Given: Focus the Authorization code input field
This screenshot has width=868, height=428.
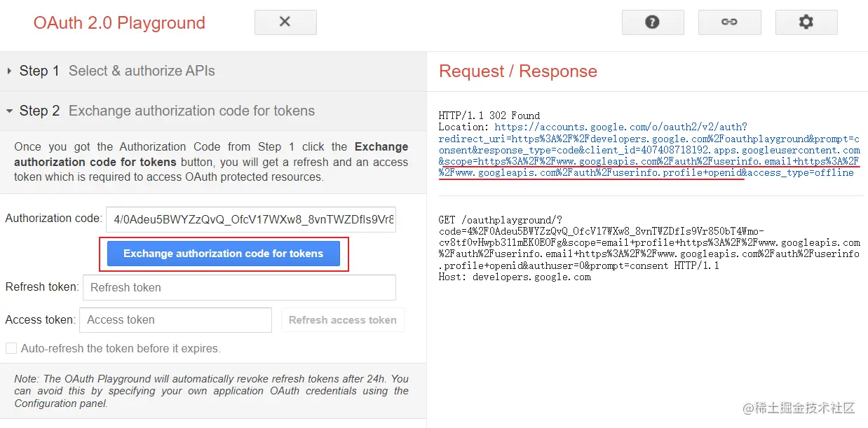Looking at the screenshot, I should [x=251, y=219].
